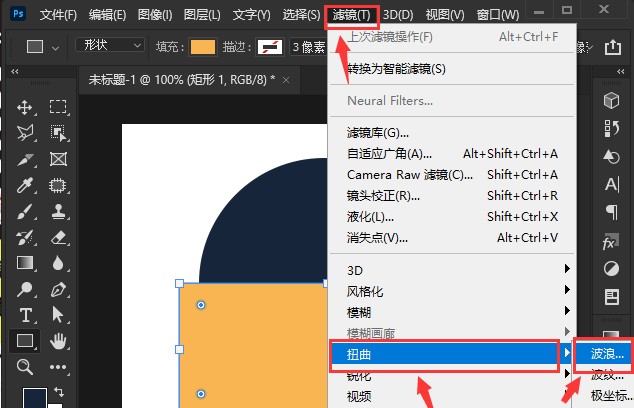
Task: Select the Pen tool
Action: point(58,289)
